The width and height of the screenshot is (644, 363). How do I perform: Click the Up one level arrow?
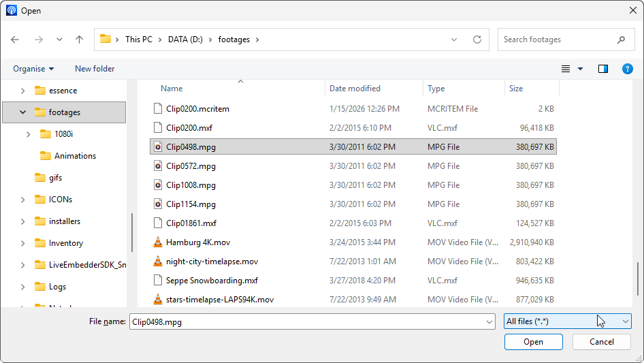tap(79, 40)
